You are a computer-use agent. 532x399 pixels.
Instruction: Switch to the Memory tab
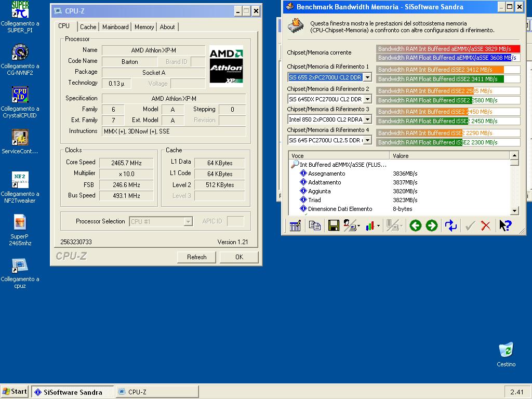click(144, 27)
